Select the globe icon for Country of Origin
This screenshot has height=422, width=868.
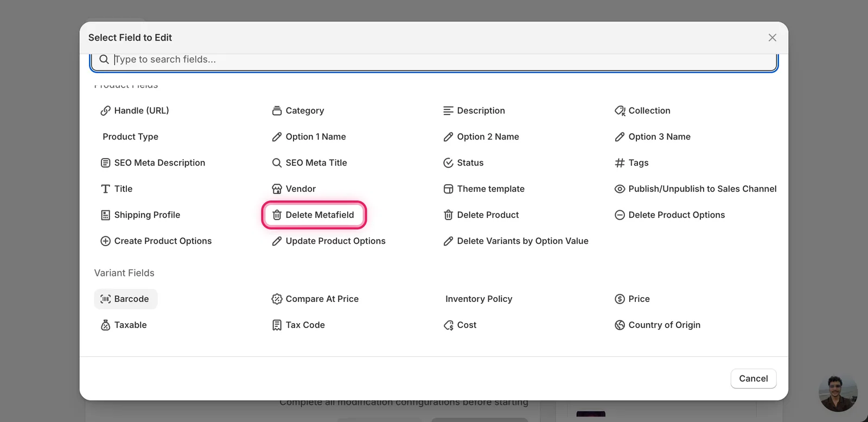coord(620,325)
